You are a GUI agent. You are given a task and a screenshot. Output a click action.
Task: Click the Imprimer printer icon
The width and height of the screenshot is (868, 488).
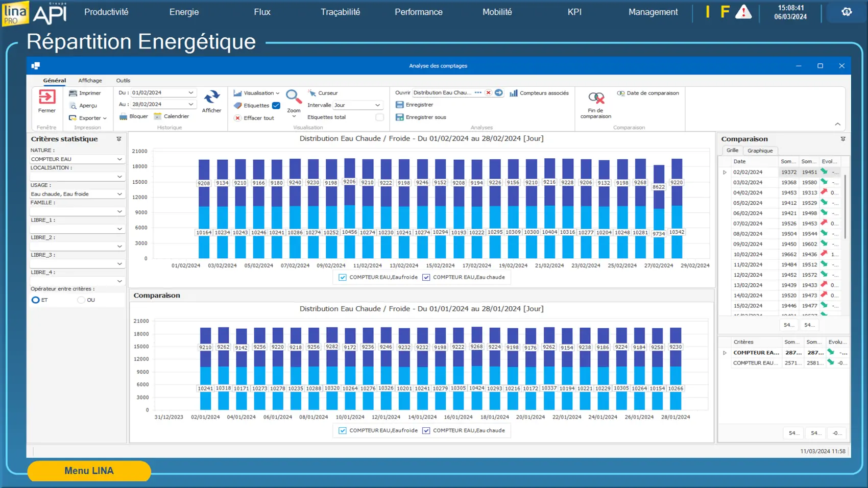coord(73,93)
